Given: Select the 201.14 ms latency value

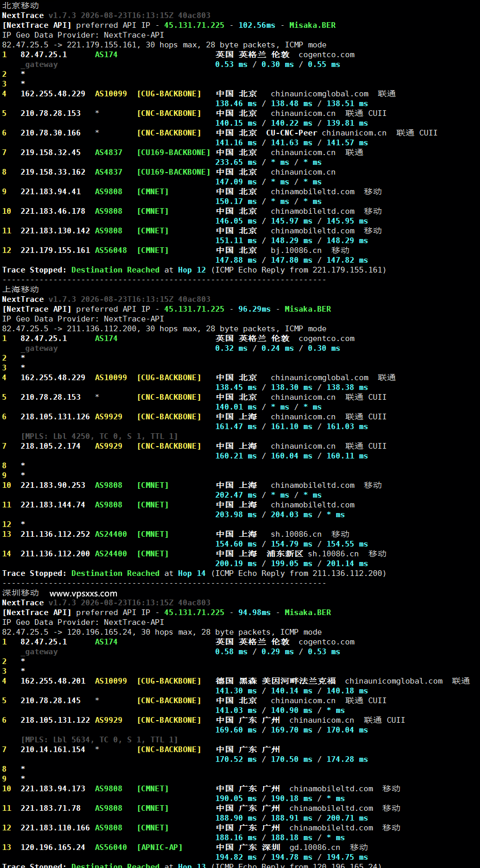Looking at the screenshot, I should (x=347, y=564).
